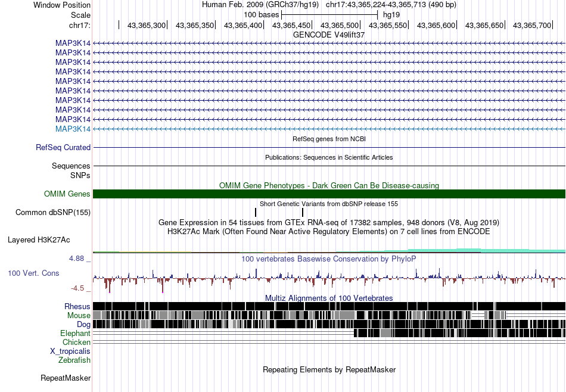Open the OMIM Gene Phenotypes title
The image size is (566, 392).
(329, 185)
